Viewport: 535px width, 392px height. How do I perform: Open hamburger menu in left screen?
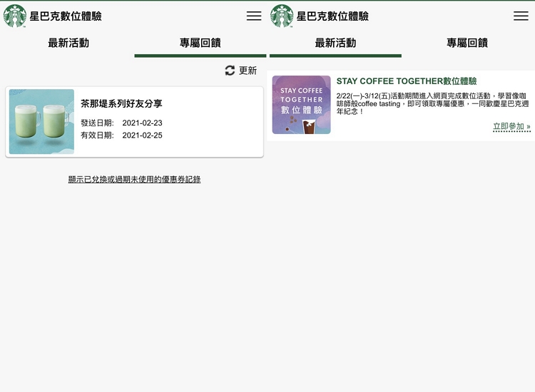(254, 16)
